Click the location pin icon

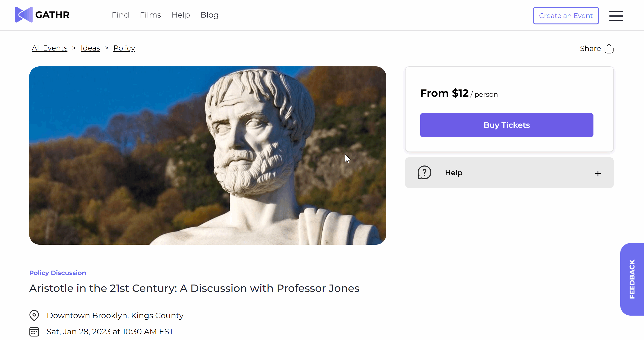[x=34, y=315]
